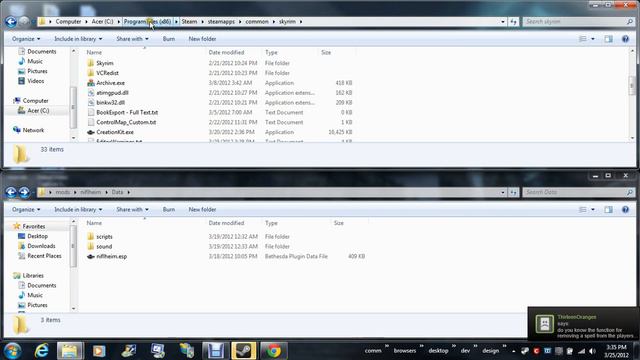
Task: Click New folder in Data window
Action: [x=202, y=209]
